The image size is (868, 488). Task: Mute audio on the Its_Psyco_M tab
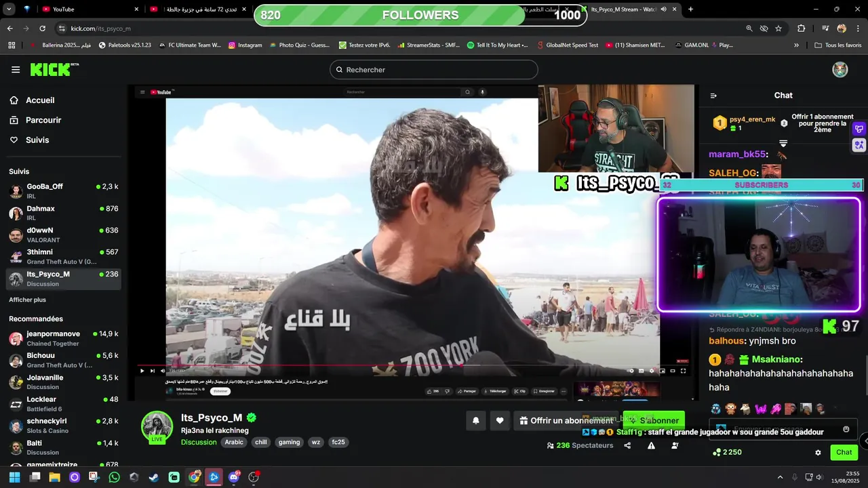pos(663,9)
